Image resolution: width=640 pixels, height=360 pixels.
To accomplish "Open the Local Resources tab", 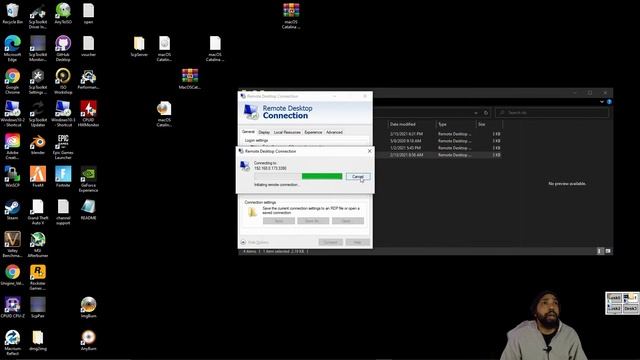I will (287, 132).
